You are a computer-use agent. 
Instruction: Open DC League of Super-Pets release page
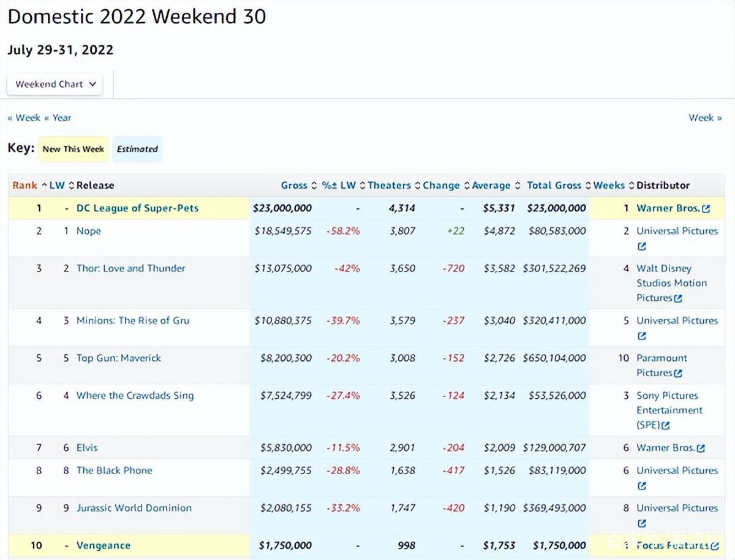click(x=137, y=208)
